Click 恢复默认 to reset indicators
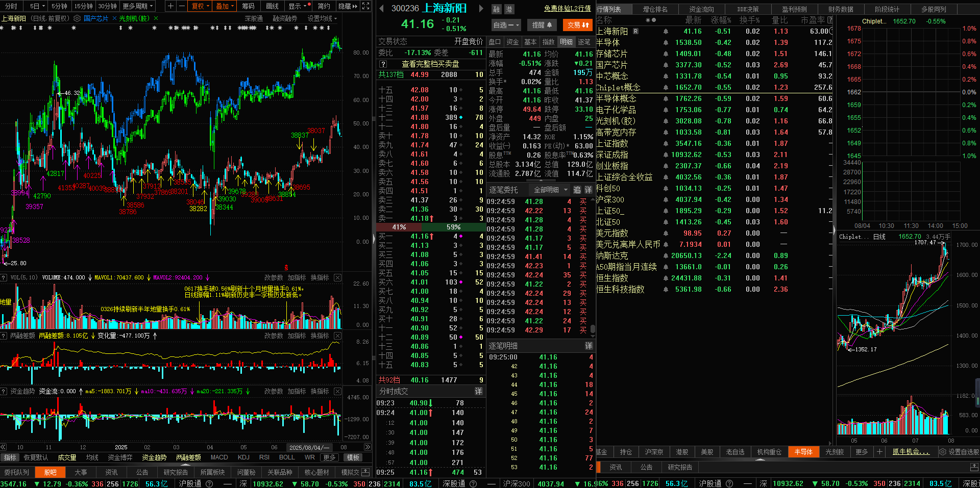The image size is (980, 488). (36, 457)
